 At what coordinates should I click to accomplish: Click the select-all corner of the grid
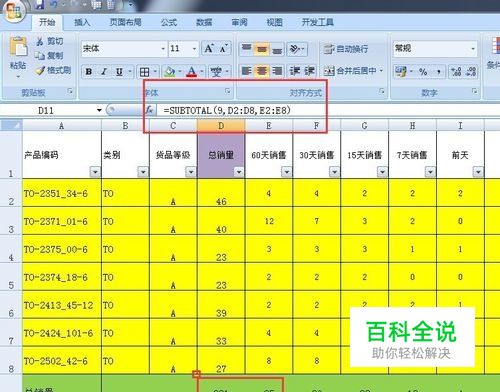[12, 125]
